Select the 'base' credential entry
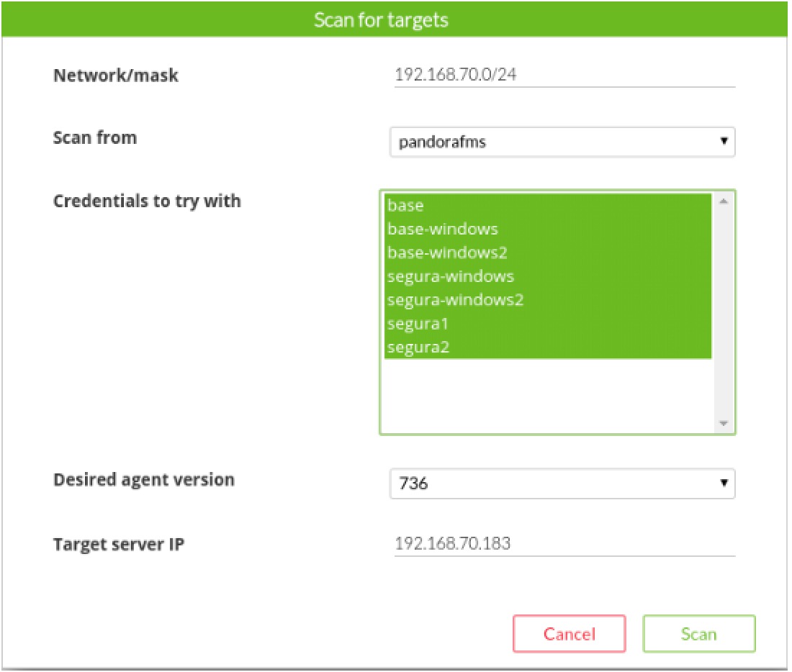The image size is (792, 672). click(x=547, y=206)
